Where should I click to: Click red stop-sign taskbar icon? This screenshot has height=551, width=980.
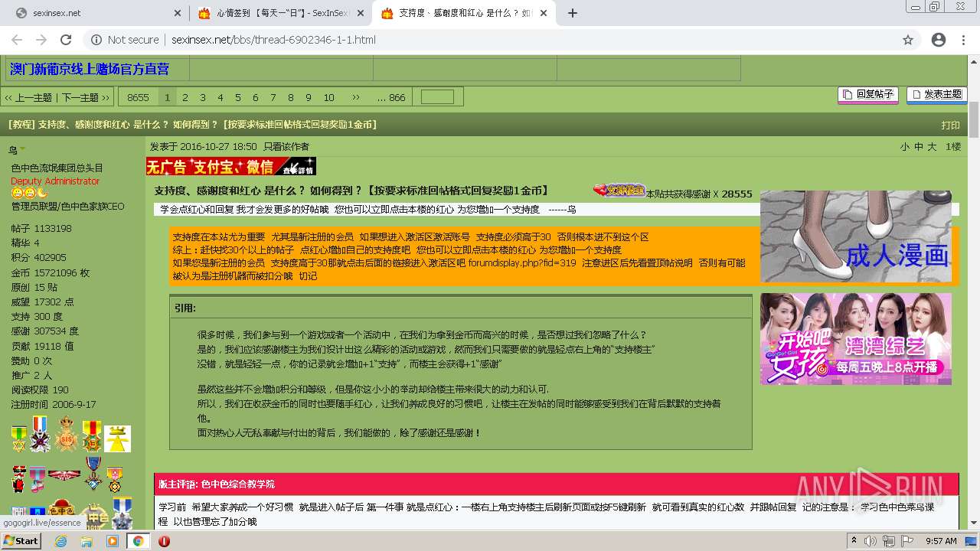coord(164,541)
